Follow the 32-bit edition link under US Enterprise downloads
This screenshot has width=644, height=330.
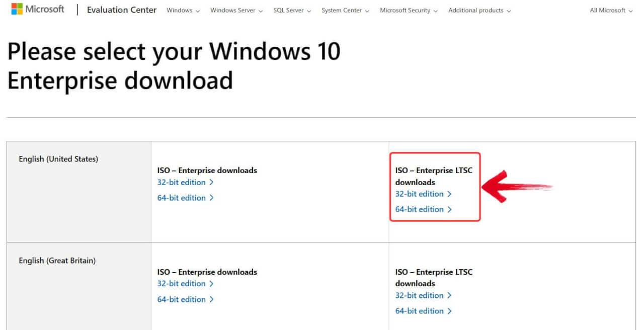tap(181, 182)
